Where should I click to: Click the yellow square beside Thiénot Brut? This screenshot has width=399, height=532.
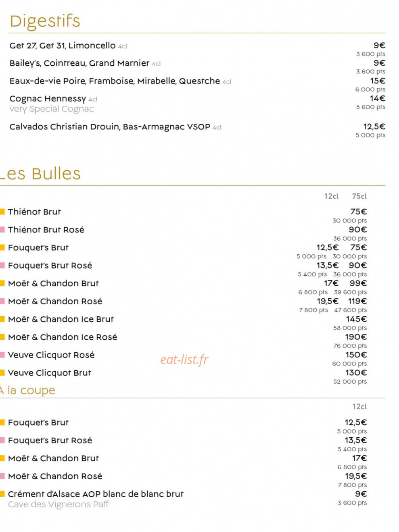2,212
